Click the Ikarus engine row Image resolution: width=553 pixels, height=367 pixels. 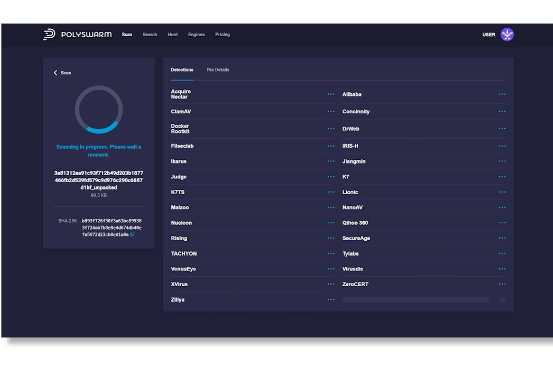253,161
